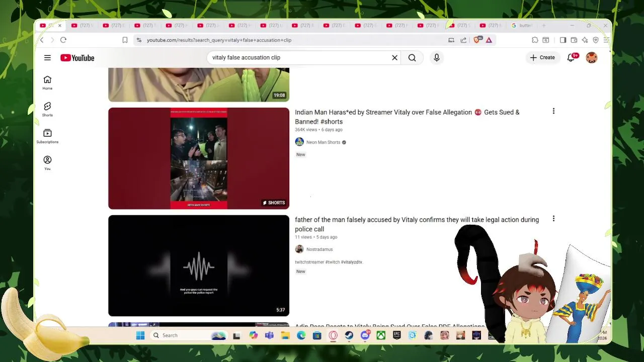Open Microsoft Store from the taskbar
Screen dimensions: 644x362
coord(317,335)
